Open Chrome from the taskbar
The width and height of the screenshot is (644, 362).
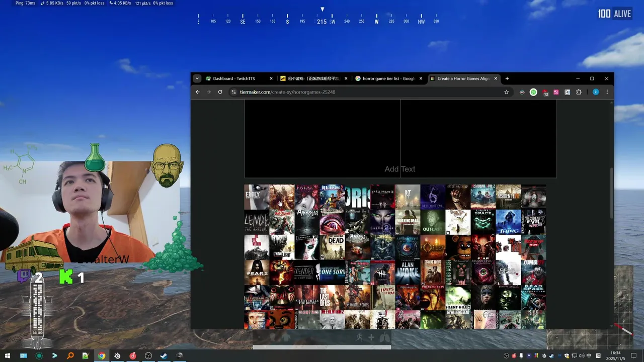102,355
